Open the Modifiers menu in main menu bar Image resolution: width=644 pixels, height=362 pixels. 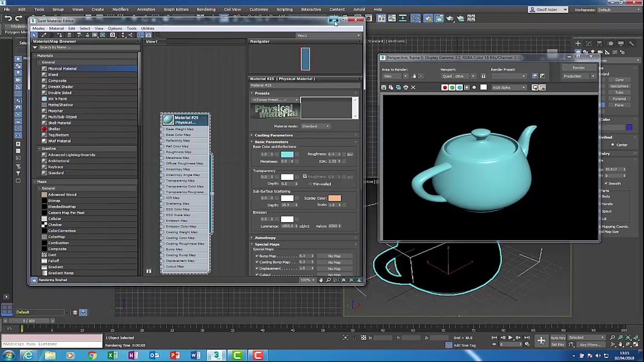(120, 9)
